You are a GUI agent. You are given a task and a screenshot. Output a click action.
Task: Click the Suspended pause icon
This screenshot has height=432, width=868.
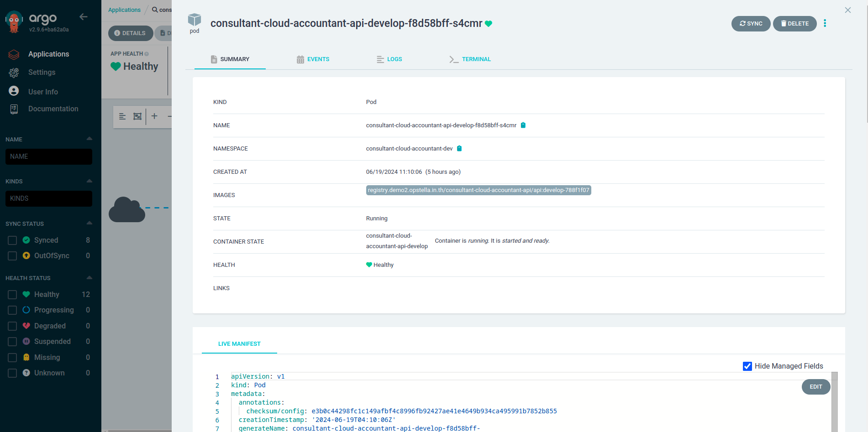[x=26, y=341]
